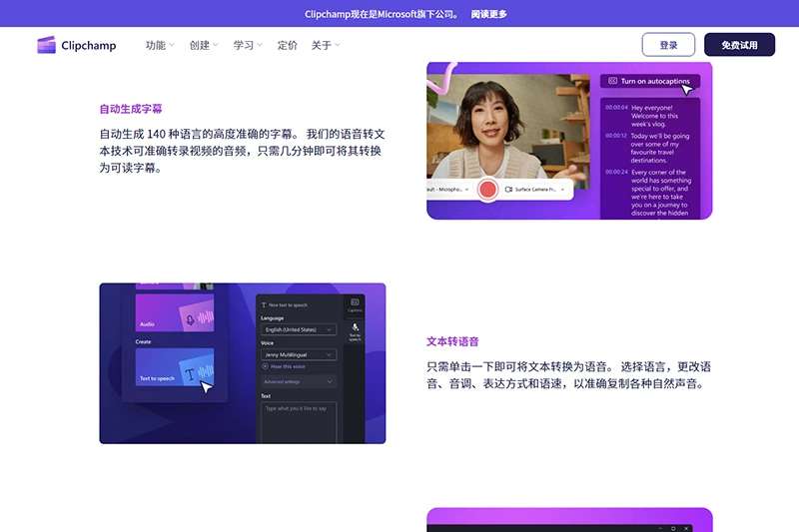The width and height of the screenshot is (799, 532).
Task: Expand the chevron next to 功能
Action: [172, 45]
